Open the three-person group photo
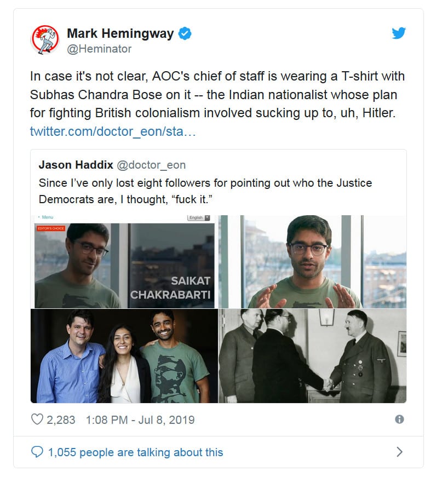 (x=124, y=356)
